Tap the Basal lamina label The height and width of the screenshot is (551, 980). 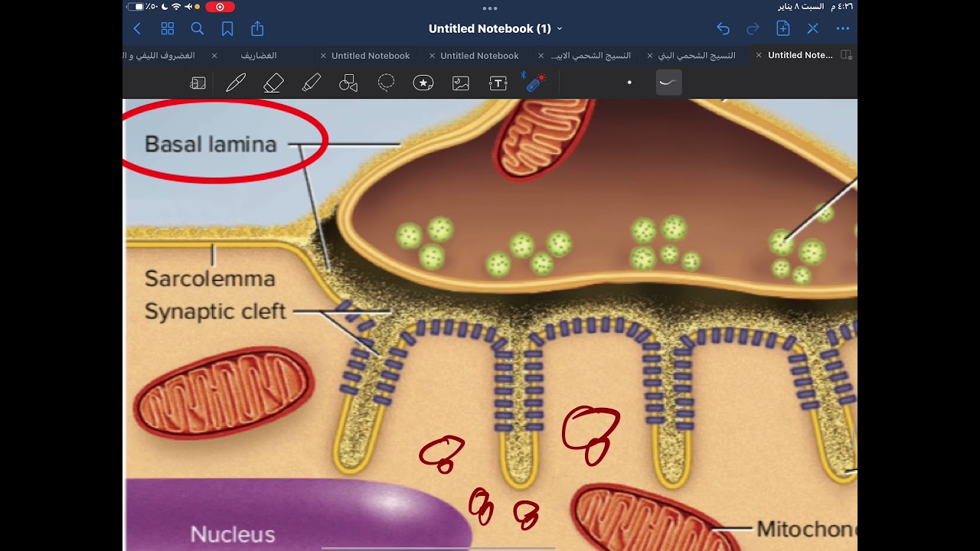tap(211, 144)
